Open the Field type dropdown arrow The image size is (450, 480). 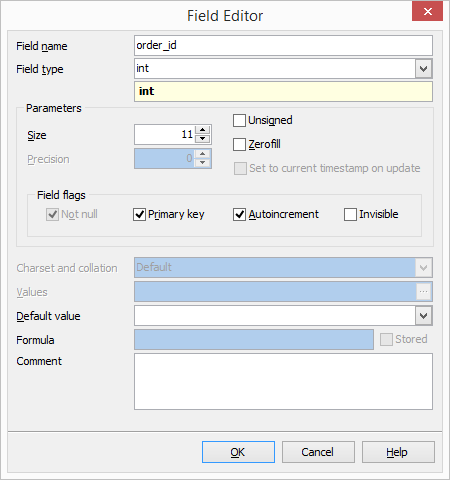point(424,69)
